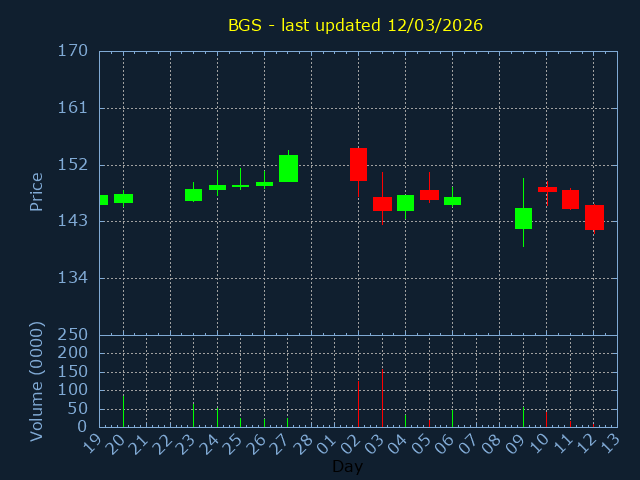The width and height of the screenshot is (640, 480).
Task: Select the 143 price axis label
Action: point(72,221)
